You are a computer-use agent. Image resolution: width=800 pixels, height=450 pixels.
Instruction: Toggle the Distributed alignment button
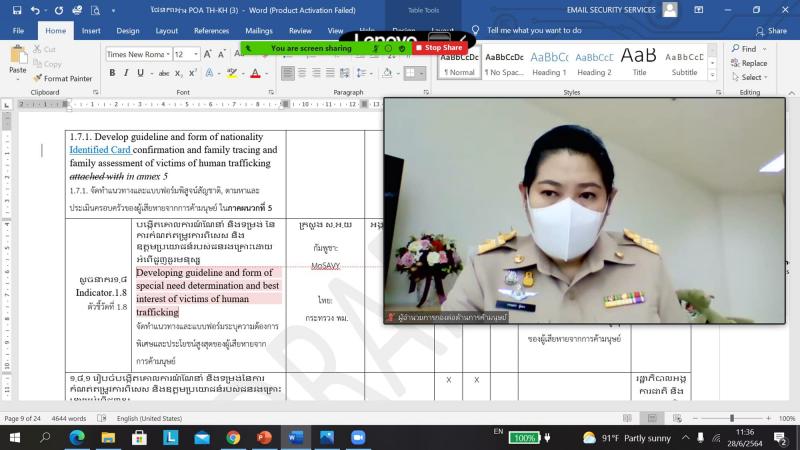tap(344, 73)
